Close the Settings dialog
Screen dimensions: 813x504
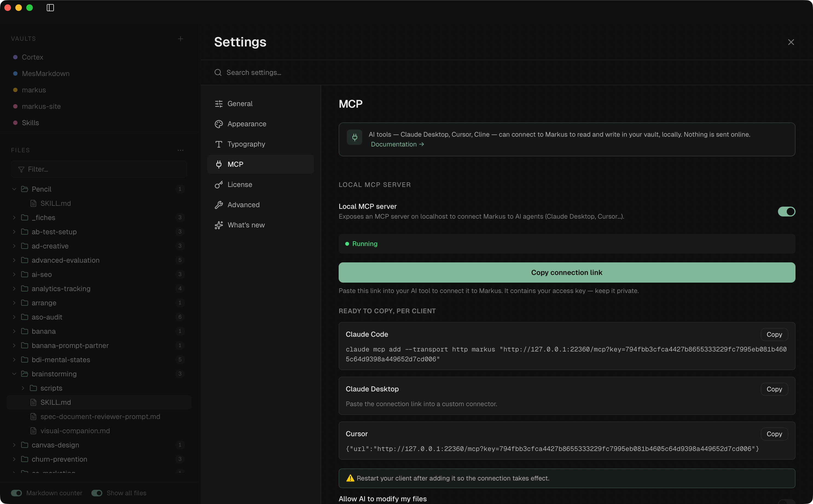[x=791, y=42]
